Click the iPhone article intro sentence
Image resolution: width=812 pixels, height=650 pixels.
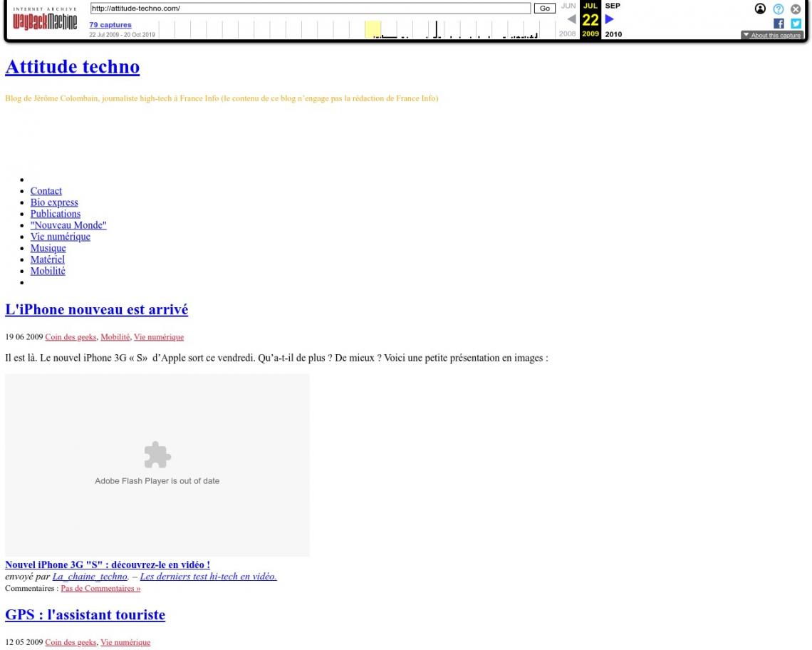pyautogui.click(x=276, y=358)
